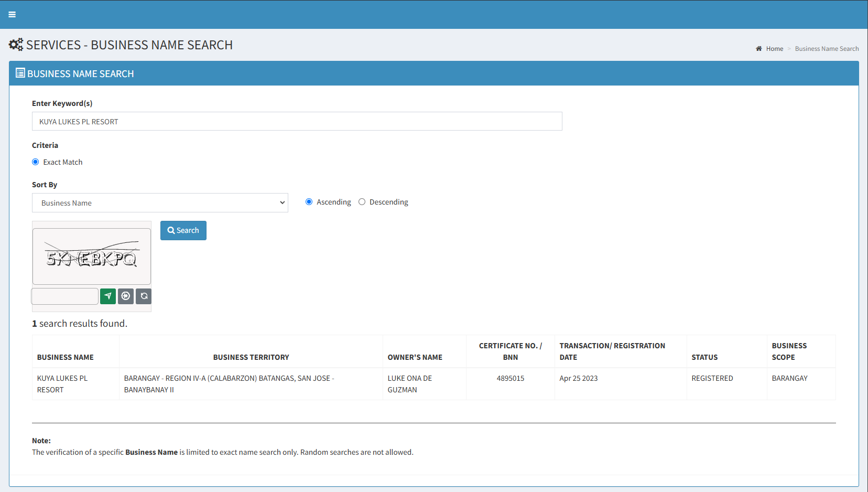Click the Home icon in the breadcrumb
This screenshot has height=492, width=868.
click(x=758, y=49)
